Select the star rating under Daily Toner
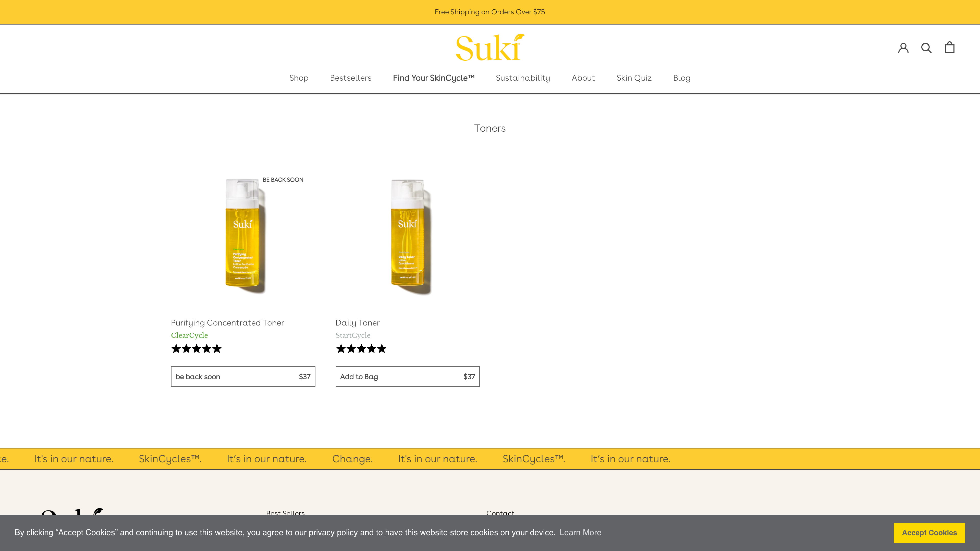This screenshot has width=980, height=551. coord(361,348)
